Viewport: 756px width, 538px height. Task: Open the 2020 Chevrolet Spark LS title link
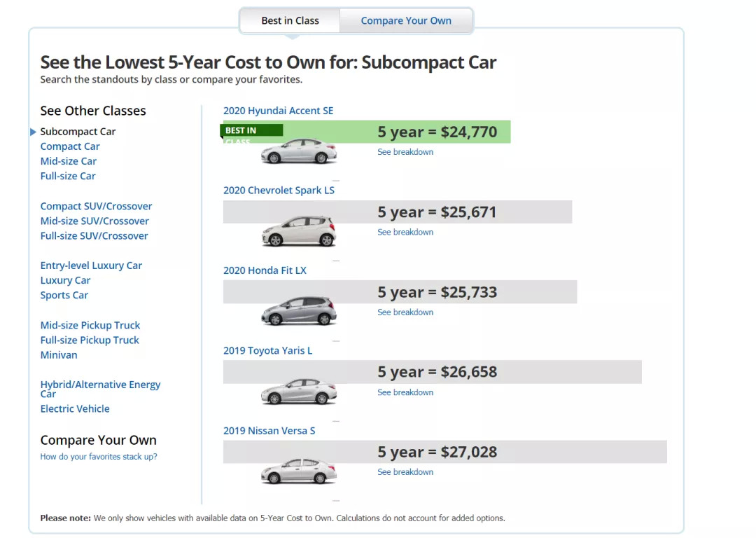[279, 191]
